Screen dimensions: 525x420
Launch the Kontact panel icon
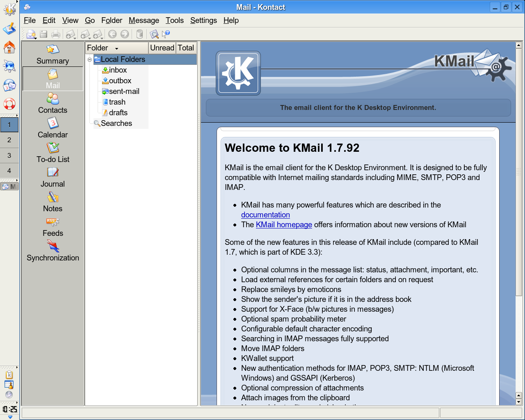9,85
